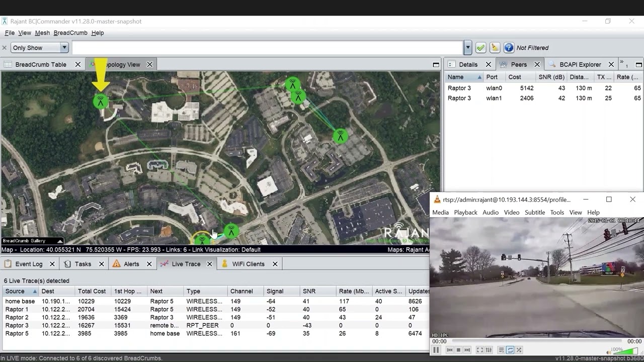
Task: Select the upper-right BreadCrumb node on map
Action: point(292,84)
